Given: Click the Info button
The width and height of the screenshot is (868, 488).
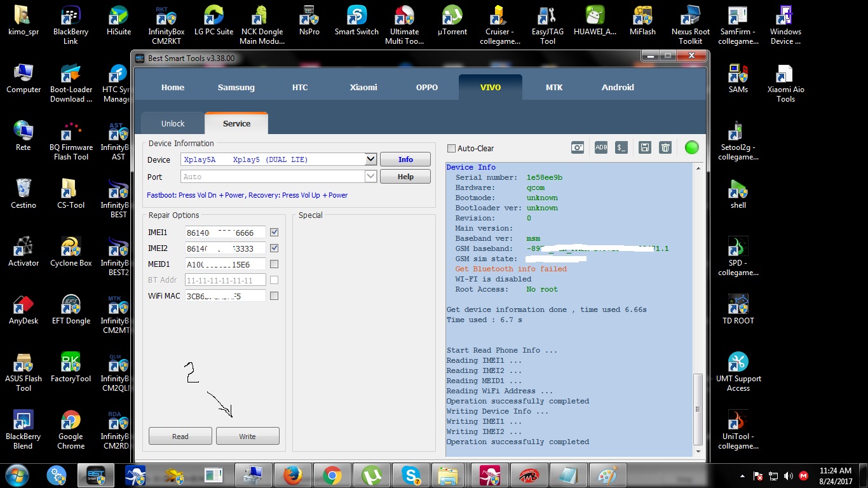Looking at the screenshot, I should pyautogui.click(x=405, y=159).
